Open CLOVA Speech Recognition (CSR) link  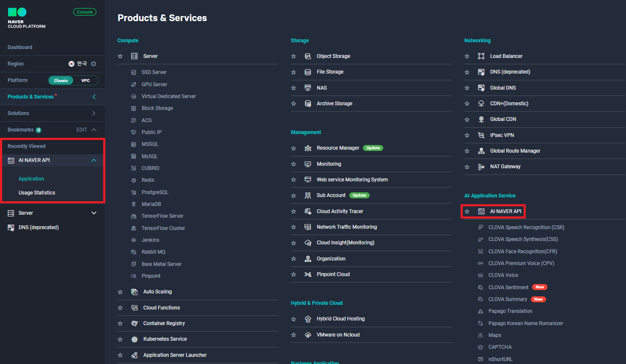pos(526,227)
